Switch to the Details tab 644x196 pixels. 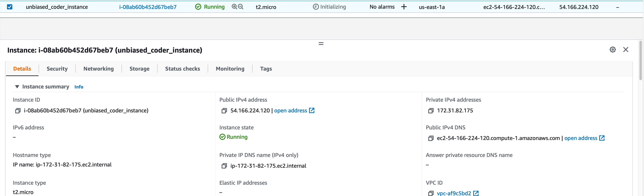point(22,69)
